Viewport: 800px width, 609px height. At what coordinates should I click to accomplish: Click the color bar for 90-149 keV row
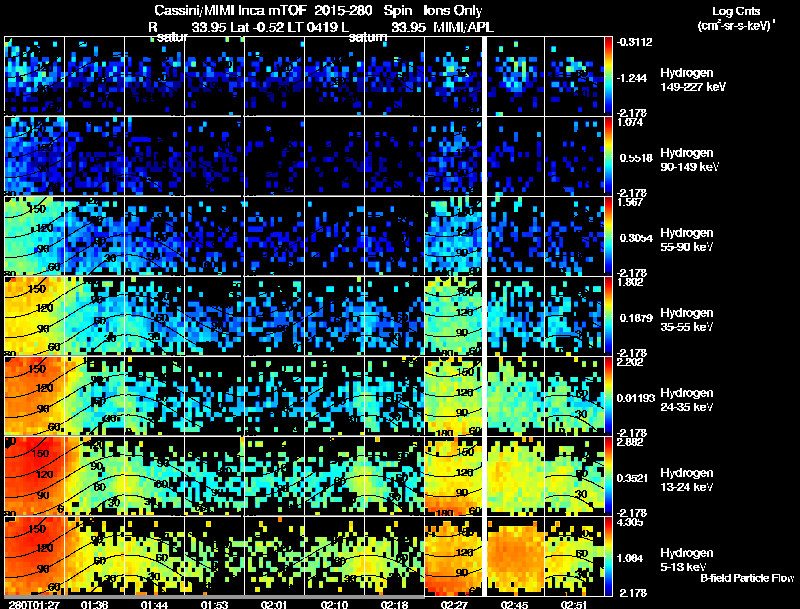[608, 156]
